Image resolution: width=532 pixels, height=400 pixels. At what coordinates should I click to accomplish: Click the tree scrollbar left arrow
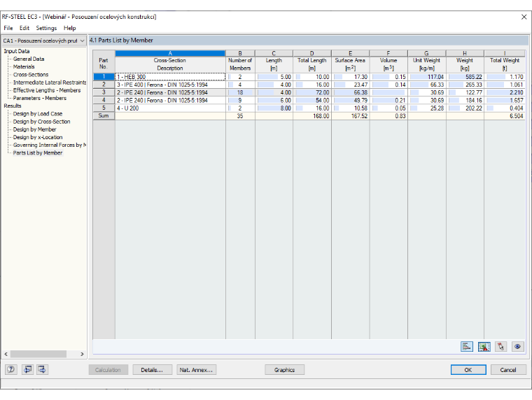(x=6, y=354)
